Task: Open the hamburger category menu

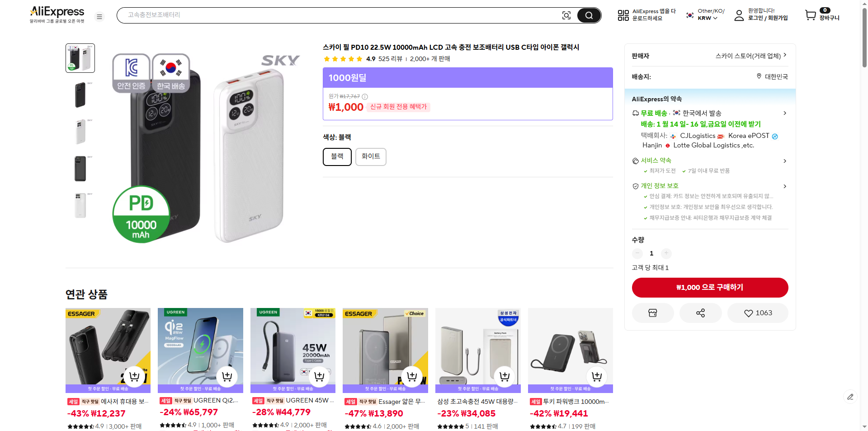Action: point(99,17)
